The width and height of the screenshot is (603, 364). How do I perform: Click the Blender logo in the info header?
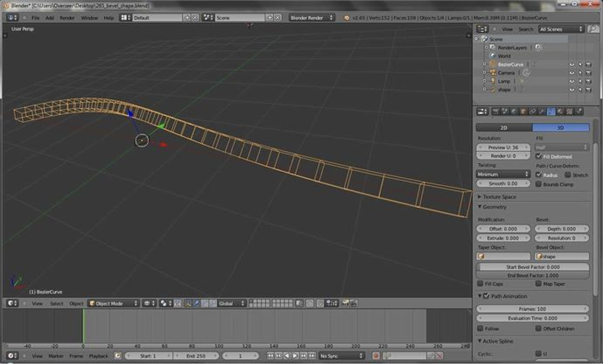click(x=347, y=18)
